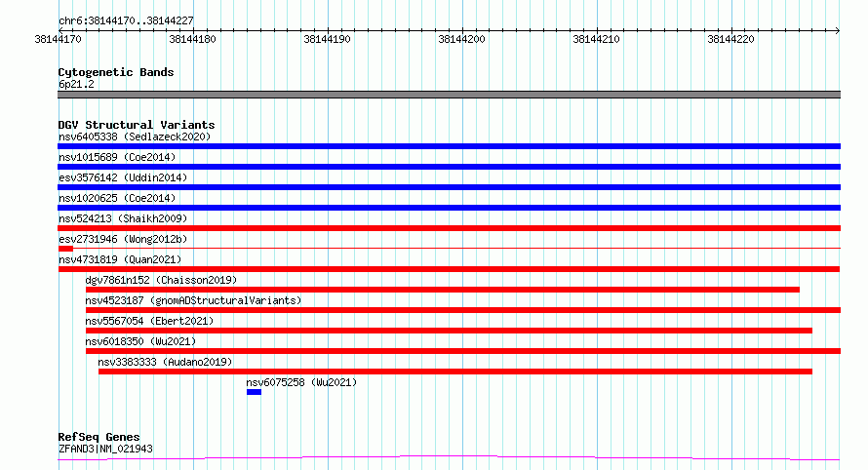The image size is (868, 470).
Task: Select the gray 6p21.2 cytogenetic band bar
Action: 449,95
